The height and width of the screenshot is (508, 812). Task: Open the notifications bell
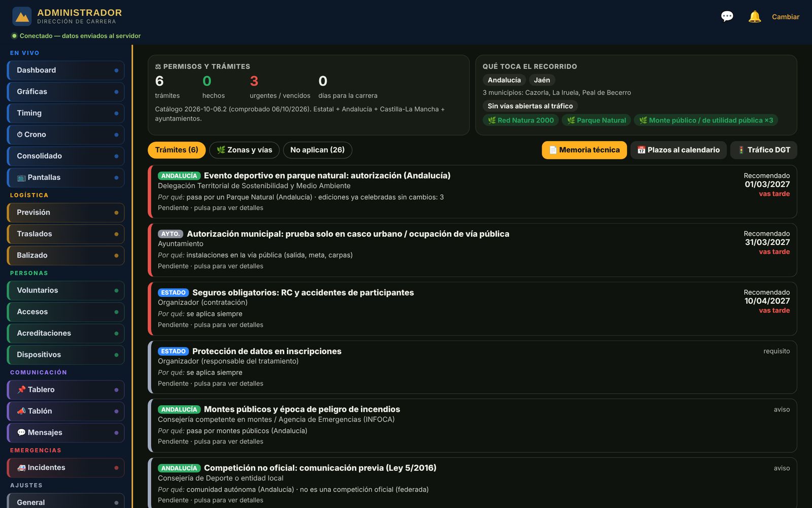(x=755, y=17)
